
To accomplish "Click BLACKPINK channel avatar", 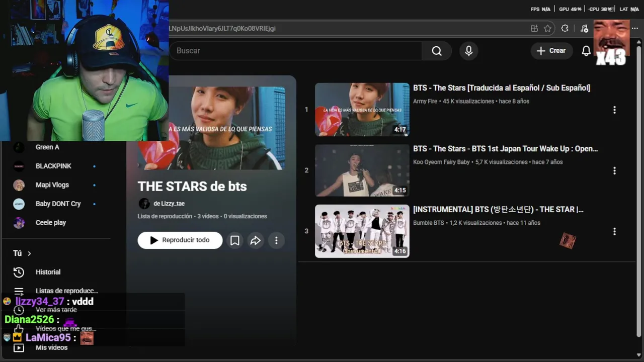I will (x=19, y=166).
